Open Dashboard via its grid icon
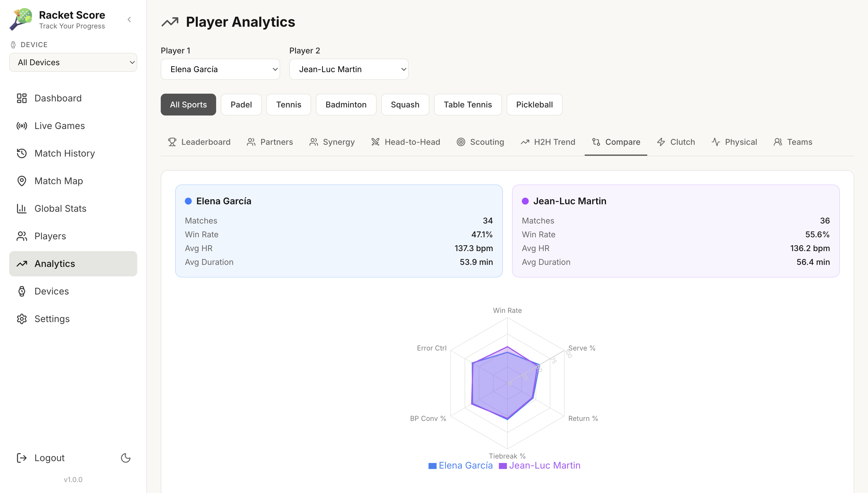Image resolution: width=868 pixels, height=493 pixels. (x=22, y=98)
